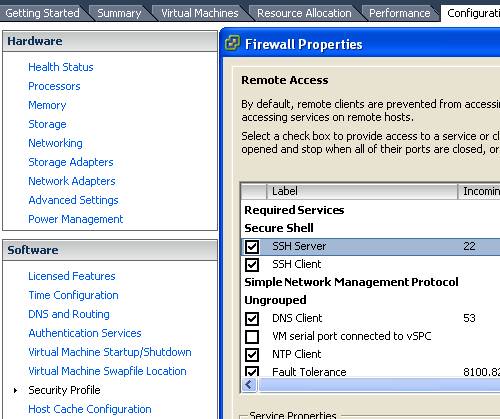
Task: Select the DNS Client row label
Action: [x=297, y=318]
